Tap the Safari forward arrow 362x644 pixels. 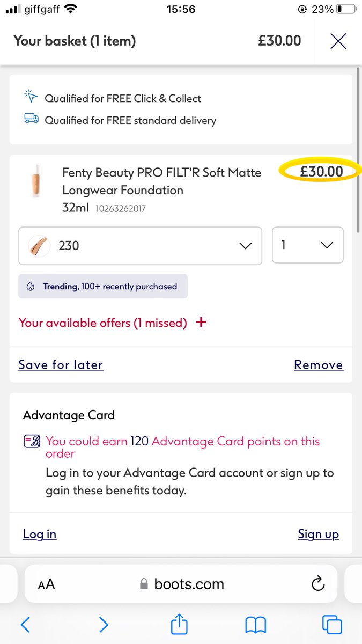point(104,624)
